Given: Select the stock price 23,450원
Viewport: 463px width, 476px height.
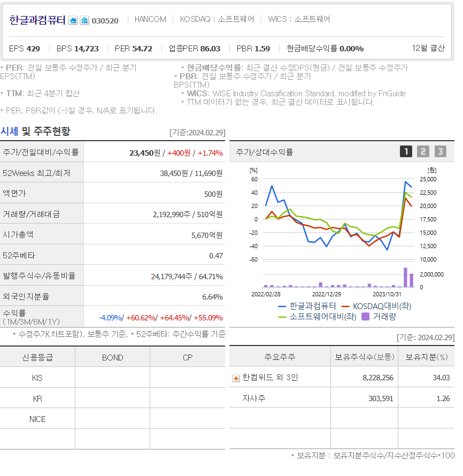Looking at the screenshot, I should [x=145, y=153].
